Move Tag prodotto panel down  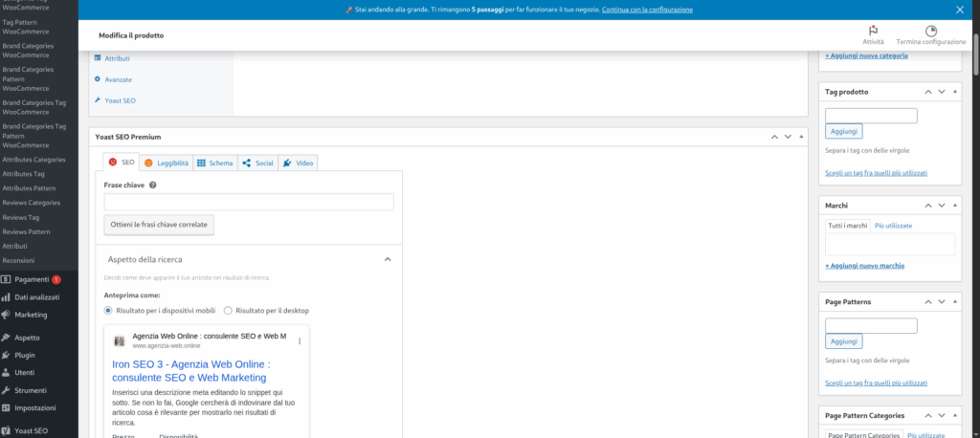[942, 91]
